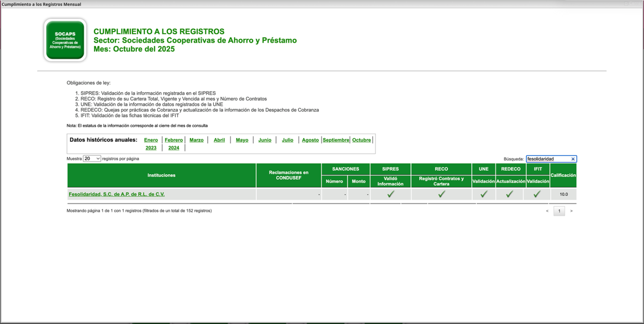Click the SOCAPS green logo
644x324 pixels.
pos(65,40)
